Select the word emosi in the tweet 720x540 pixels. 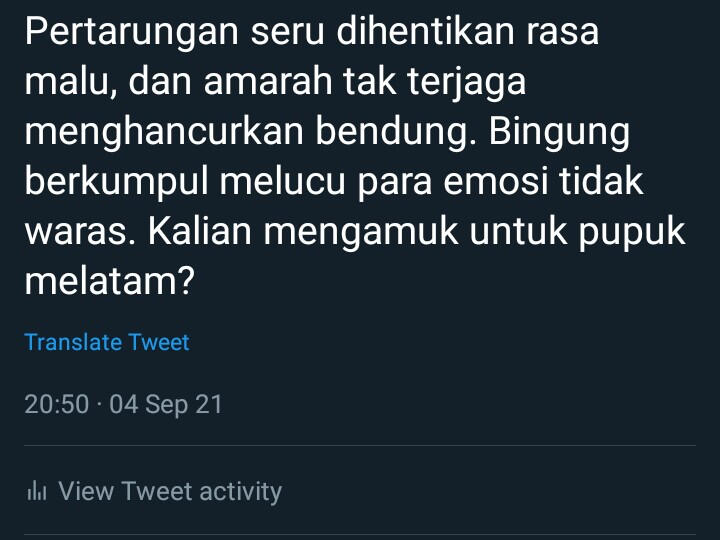tap(495, 181)
